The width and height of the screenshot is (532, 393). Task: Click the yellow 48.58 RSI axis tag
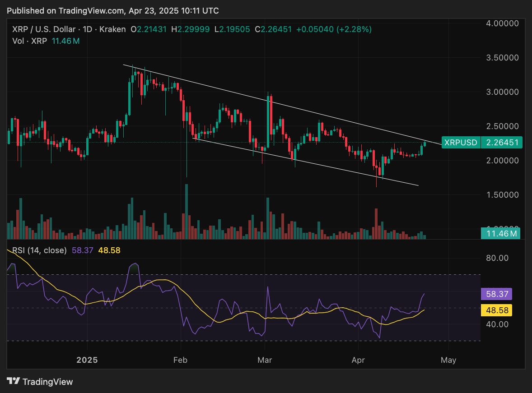pos(500,310)
